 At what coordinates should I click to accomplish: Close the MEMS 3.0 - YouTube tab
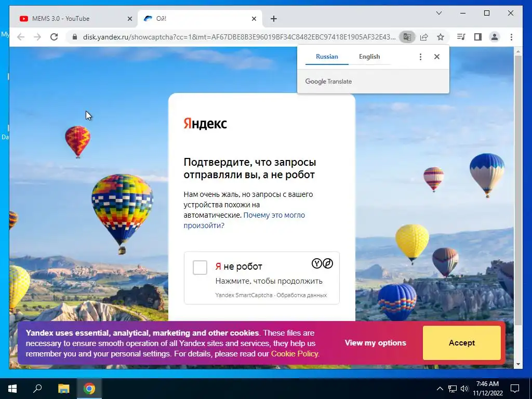pos(129,19)
